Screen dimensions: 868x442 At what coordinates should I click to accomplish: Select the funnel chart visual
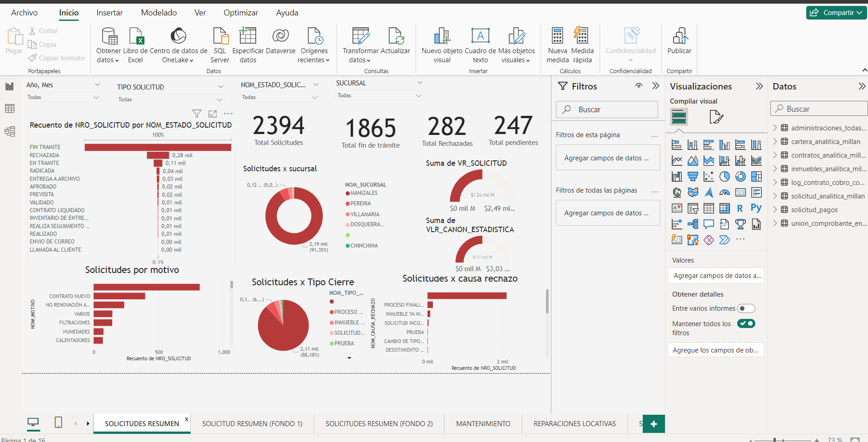[x=693, y=177]
